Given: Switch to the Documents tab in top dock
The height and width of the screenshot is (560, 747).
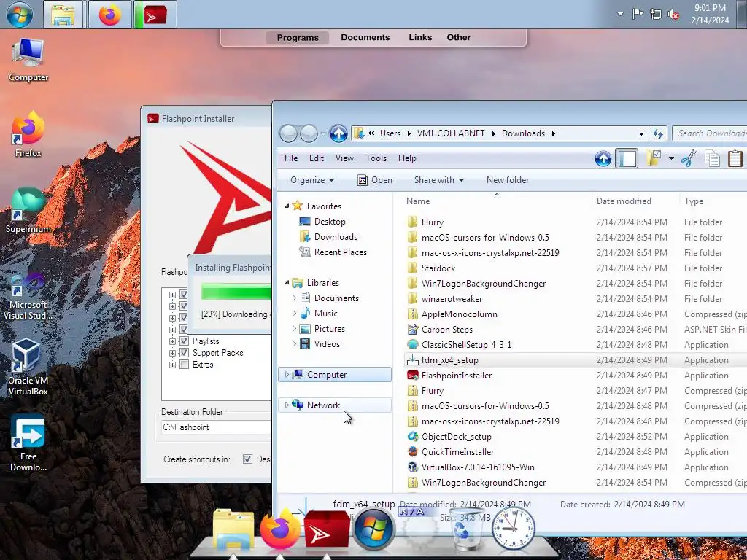Looking at the screenshot, I should (365, 38).
